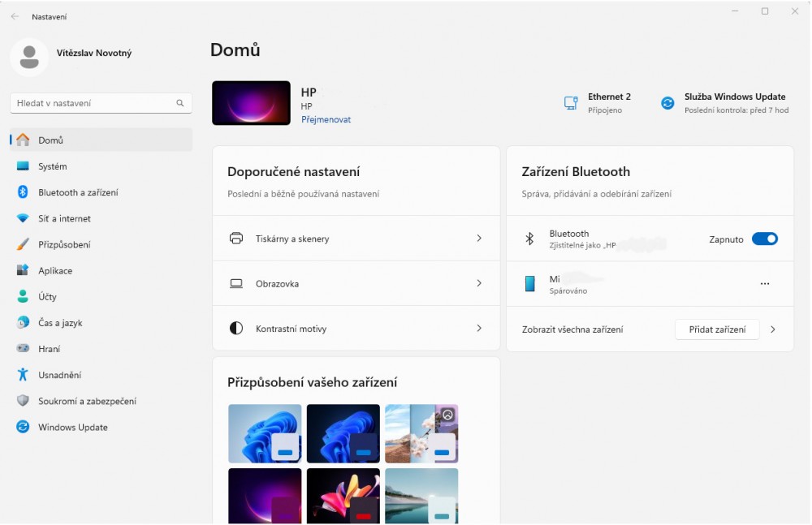
Task: Open more options for Mi device
Action: (764, 284)
